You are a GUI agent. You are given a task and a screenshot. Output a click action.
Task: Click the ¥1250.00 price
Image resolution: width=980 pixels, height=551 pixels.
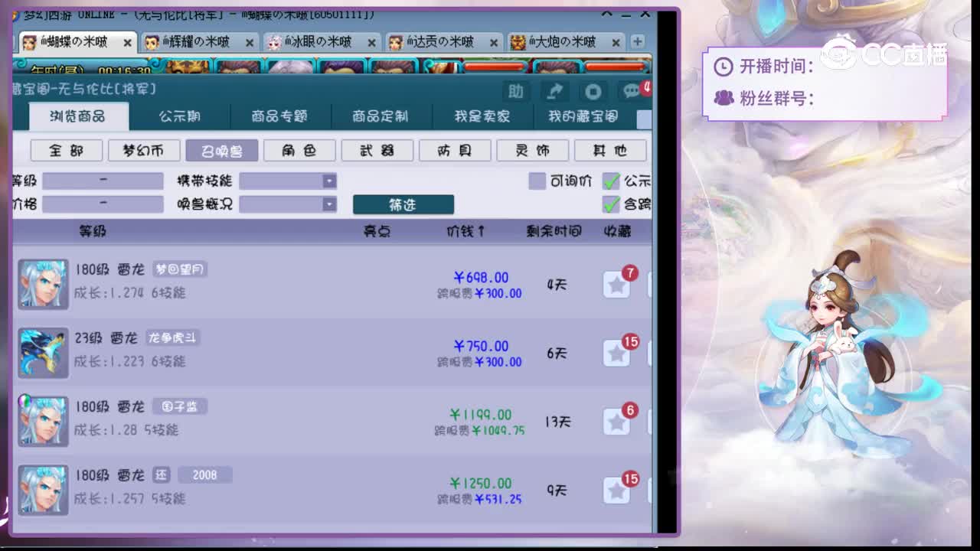[x=480, y=483]
